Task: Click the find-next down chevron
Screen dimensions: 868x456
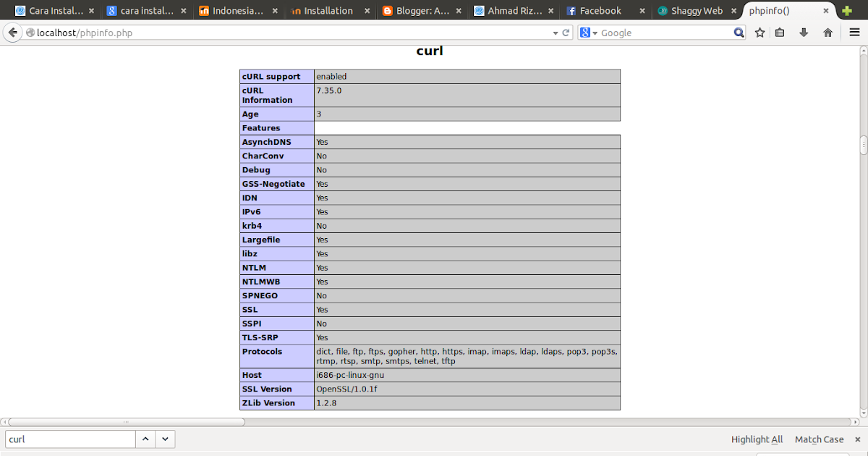Action: 165,439
